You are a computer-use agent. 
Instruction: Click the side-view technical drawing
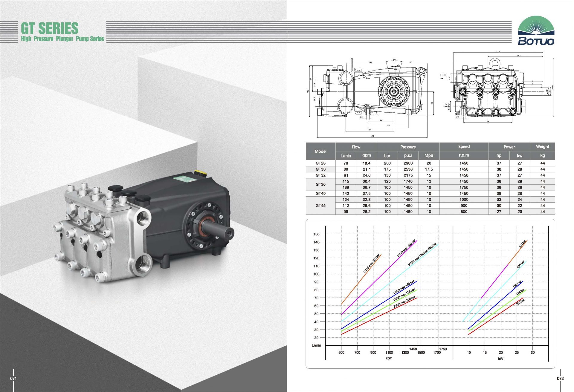click(371, 94)
